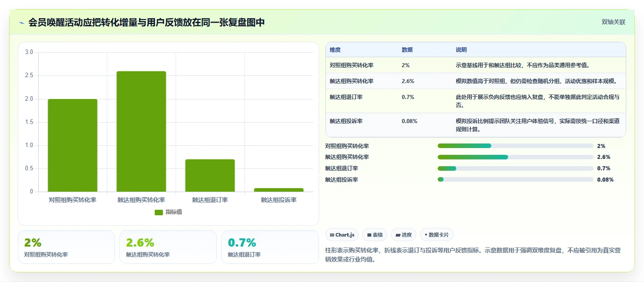Select the 进度 chip
The height and width of the screenshot is (282, 644).
pos(404,235)
